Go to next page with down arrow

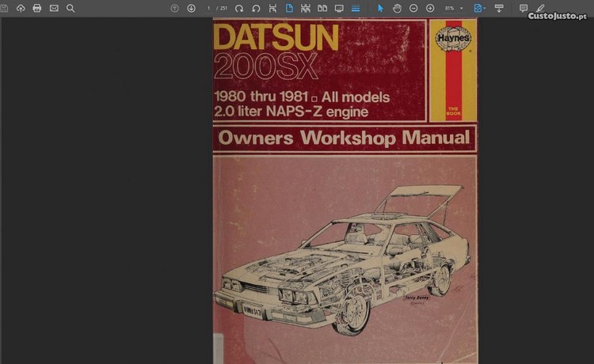tap(191, 8)
